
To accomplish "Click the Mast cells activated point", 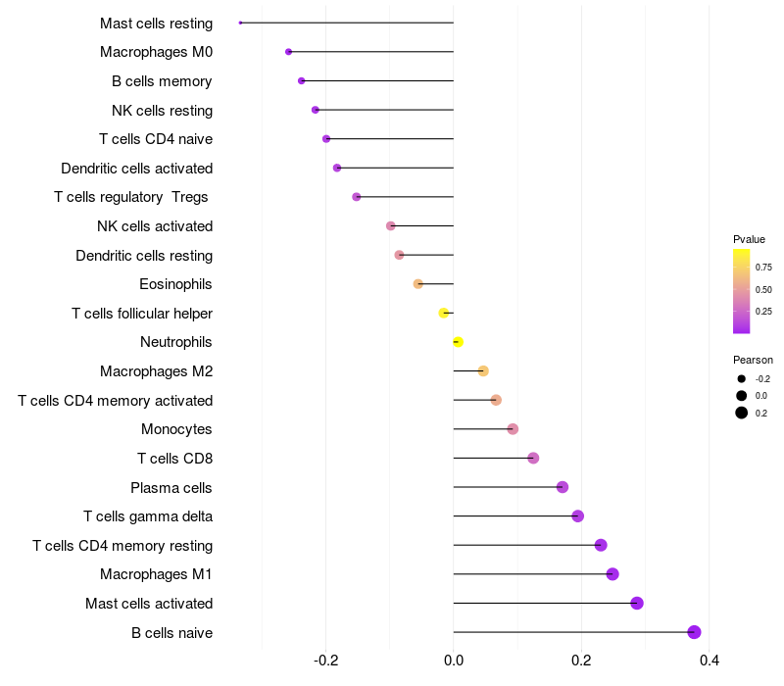I will (636, 603).
